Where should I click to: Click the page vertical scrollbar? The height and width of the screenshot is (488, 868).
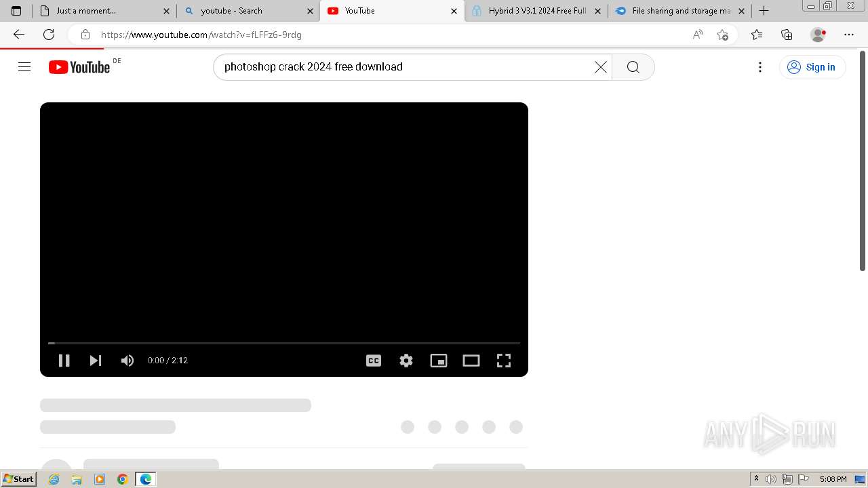[x=863, y=161]
